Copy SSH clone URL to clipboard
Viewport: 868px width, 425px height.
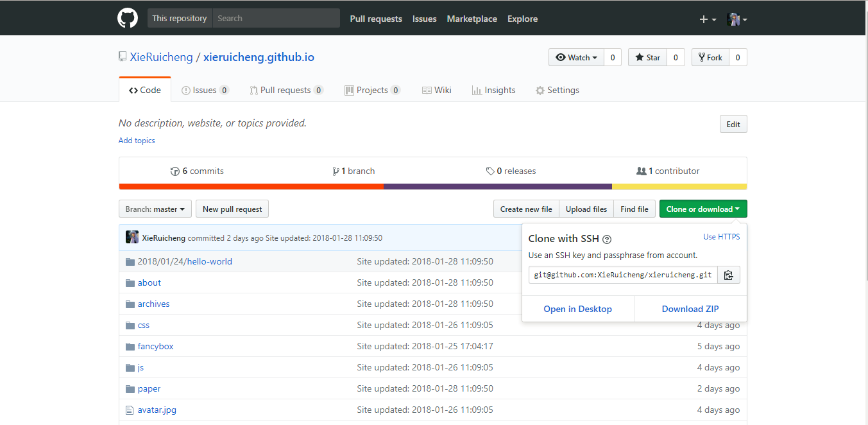[728, 275]
